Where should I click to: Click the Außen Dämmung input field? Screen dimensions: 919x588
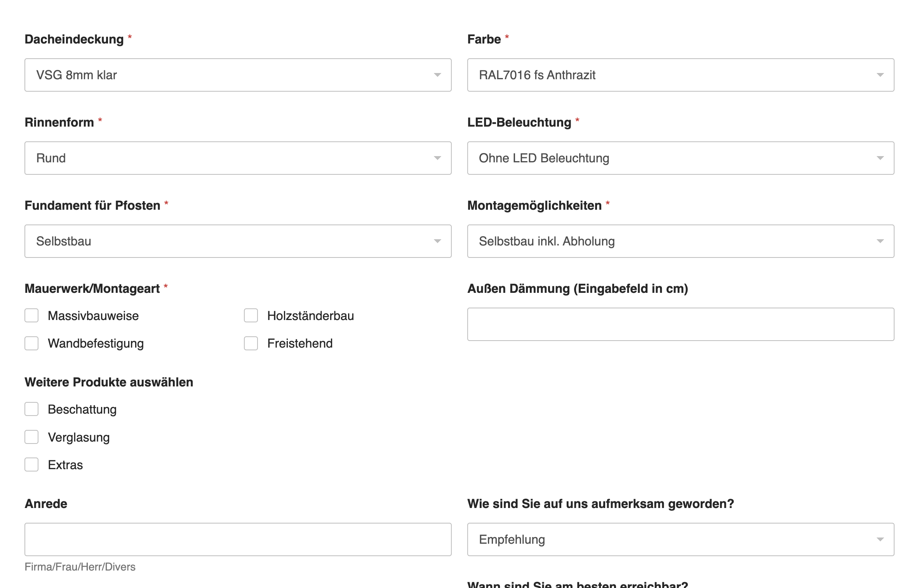point(680,324)
